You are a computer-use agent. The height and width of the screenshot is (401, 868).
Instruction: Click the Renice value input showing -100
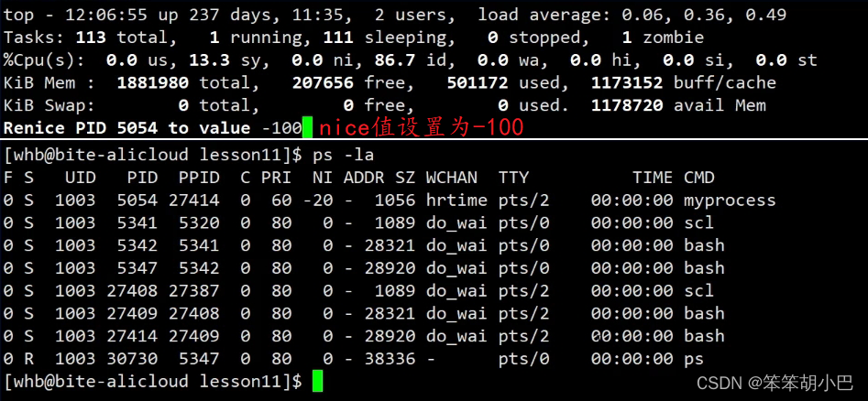pyautogui.click(x=281, y=128)
